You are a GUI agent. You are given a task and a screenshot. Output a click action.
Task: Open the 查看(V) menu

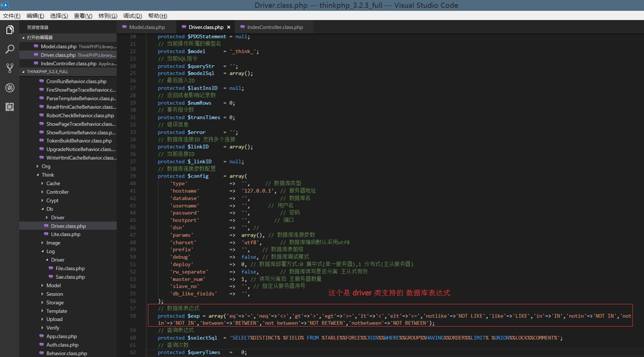click(83, 16)
